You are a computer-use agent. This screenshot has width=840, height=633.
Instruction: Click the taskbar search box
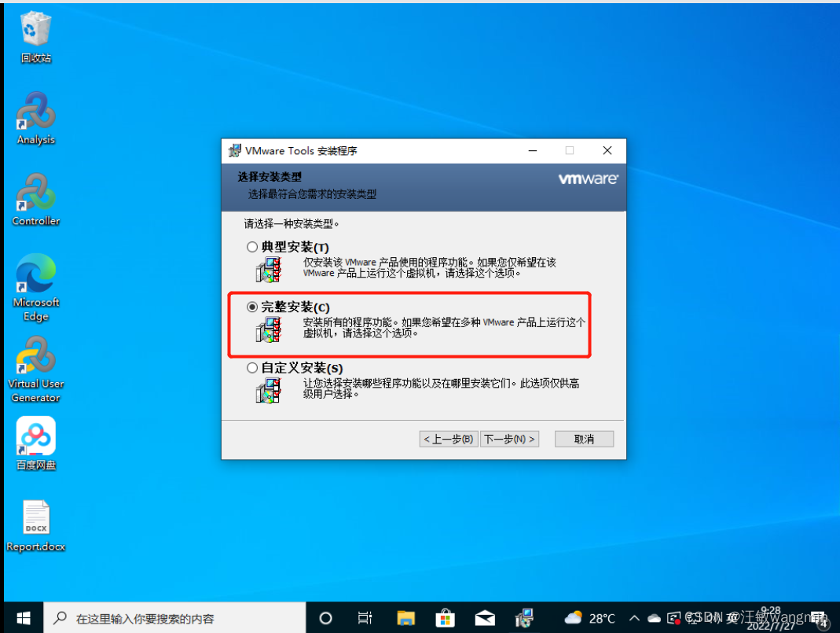coord(174,619)
